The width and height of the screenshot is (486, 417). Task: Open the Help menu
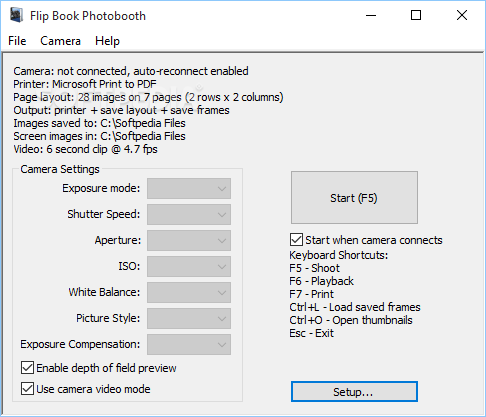point(107,41)
